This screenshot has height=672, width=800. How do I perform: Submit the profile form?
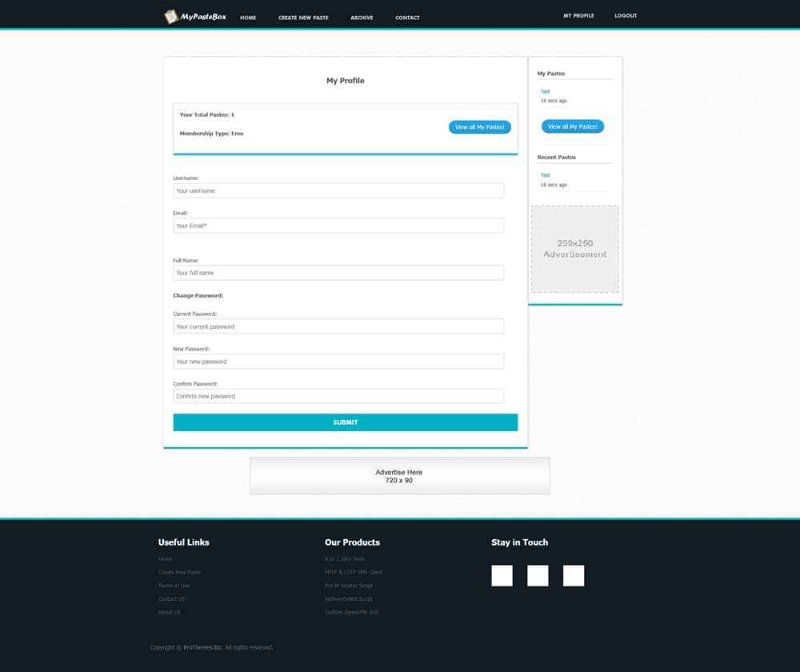[x=345, y=422]
